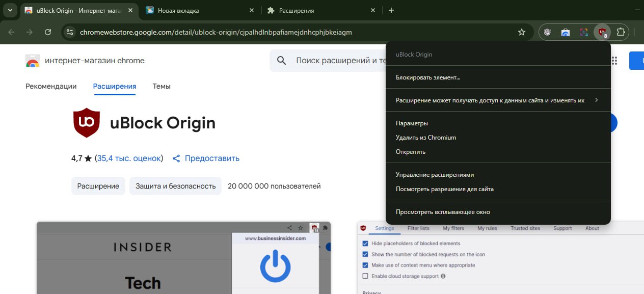Viewport: 644px width, 294px height.
Task: Select the Защита и безопасность chip
Action: (176, 186)
